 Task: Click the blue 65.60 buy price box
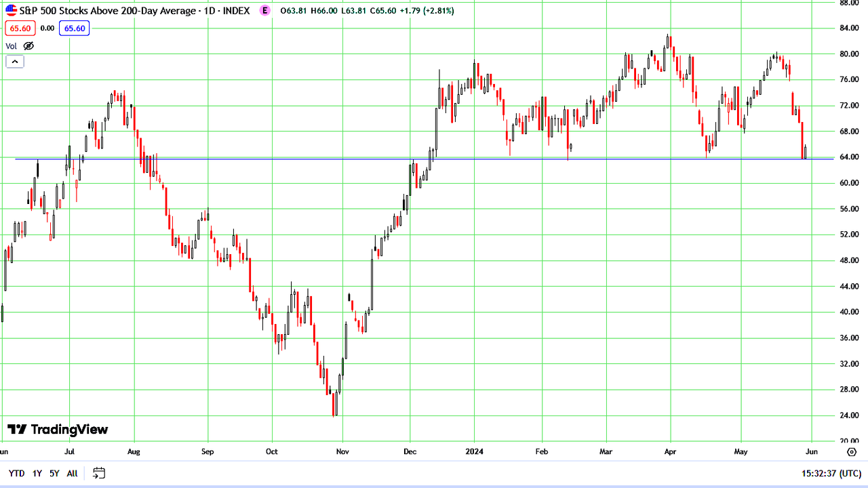click(x=73, y=28)
